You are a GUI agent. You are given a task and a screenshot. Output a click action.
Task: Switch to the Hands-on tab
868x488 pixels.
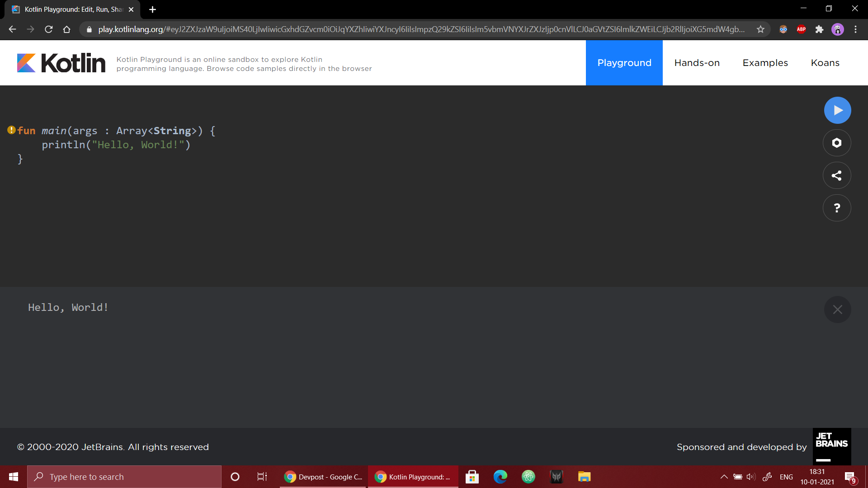pyautogui.click(x=697, y=63)
